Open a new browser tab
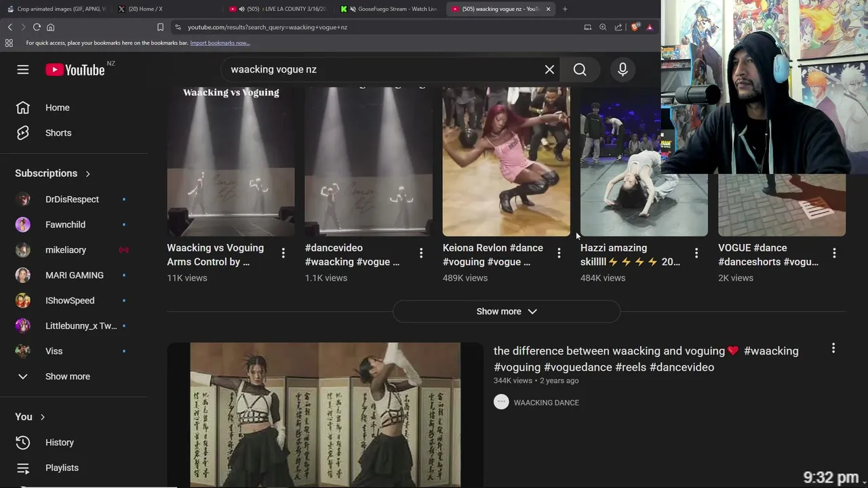This screenshot has width=868, height=488. coord(565,9)
